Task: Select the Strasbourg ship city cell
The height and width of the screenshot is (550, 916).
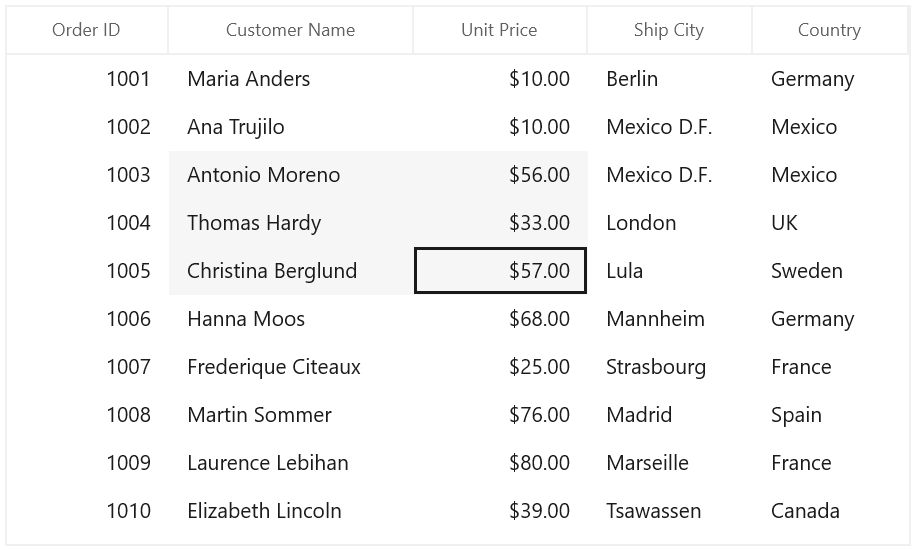Action: point(669,366)
